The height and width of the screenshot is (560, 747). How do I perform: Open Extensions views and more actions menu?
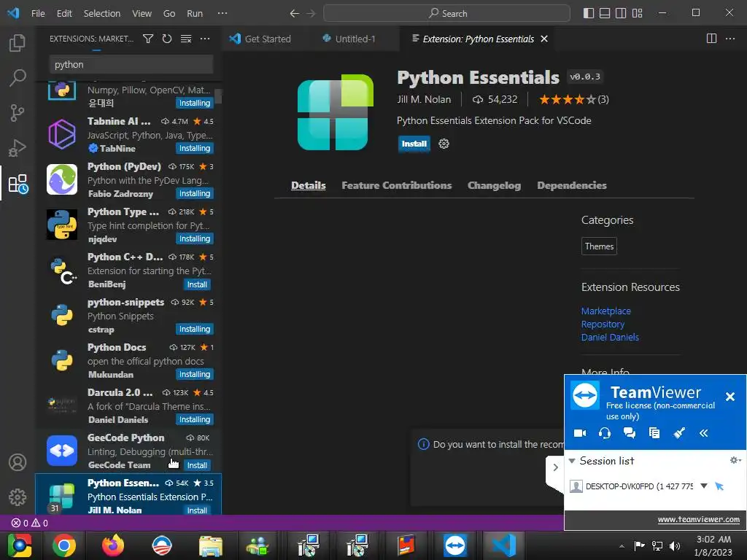coord(205,39)
